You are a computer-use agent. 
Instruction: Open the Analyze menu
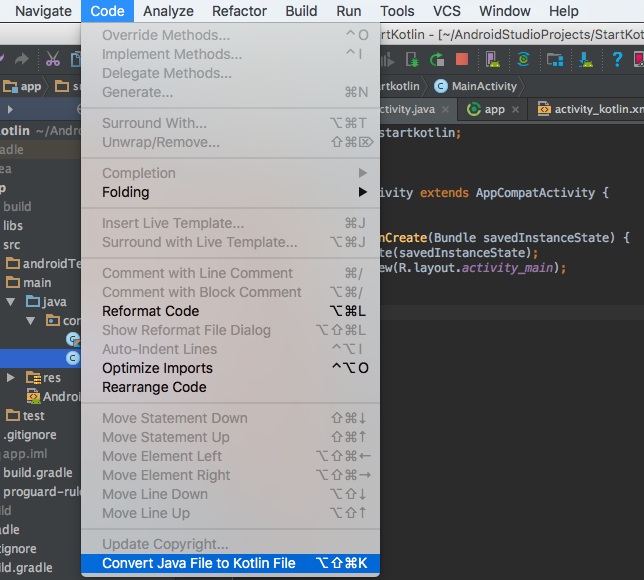pos(168,11)
